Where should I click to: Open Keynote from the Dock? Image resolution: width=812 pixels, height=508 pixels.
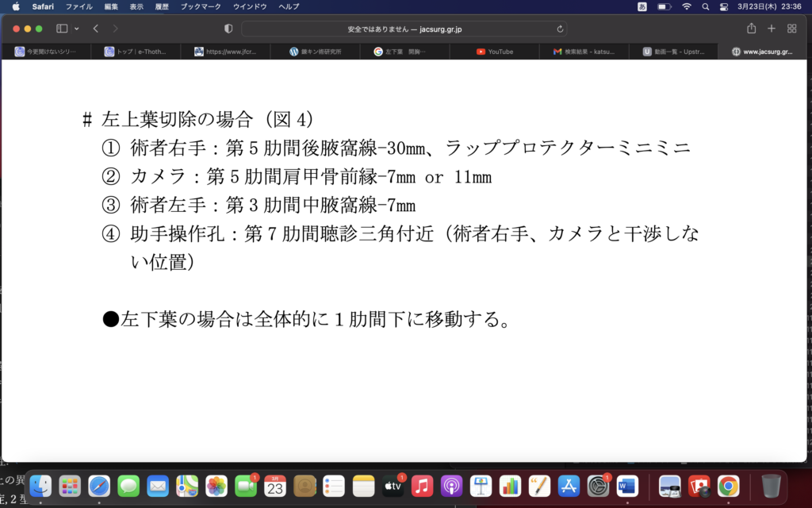pyautogui.click(x=481, y=485)
